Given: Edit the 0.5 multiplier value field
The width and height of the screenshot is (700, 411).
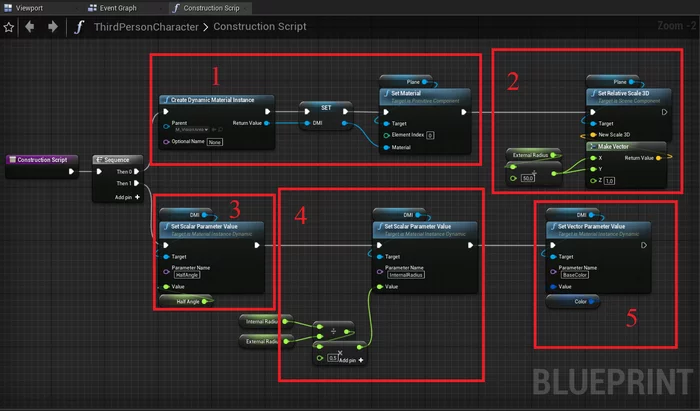Looking at the screenshot, I should [x=333, y=358].
